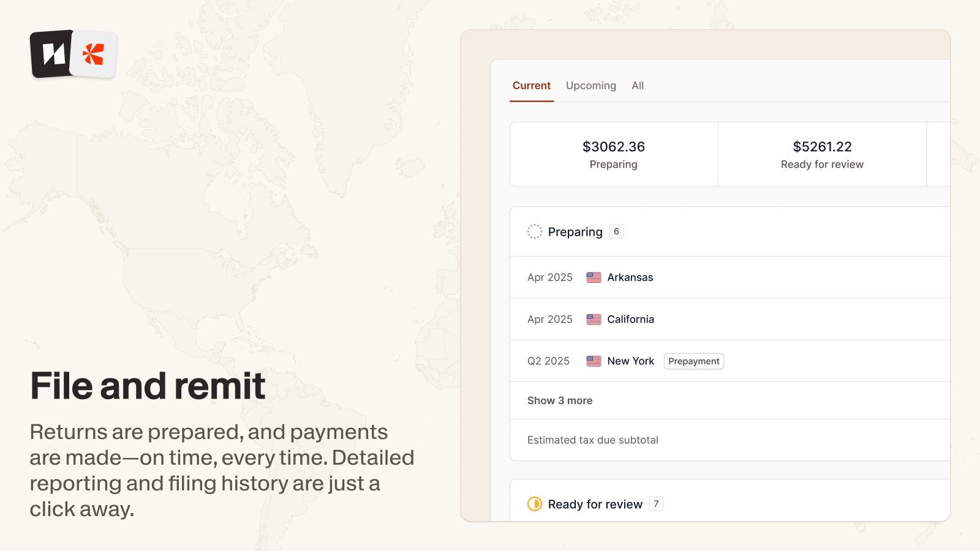Switch to the Current tab
The width and height of the screenshot is (980, 551).
tap(532, 86)
